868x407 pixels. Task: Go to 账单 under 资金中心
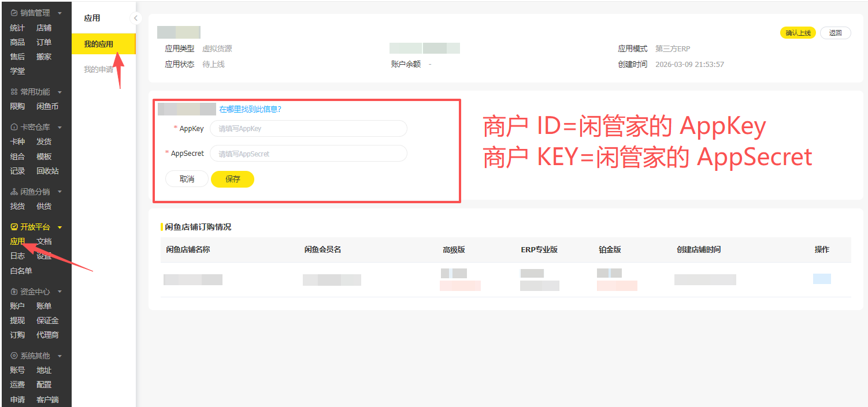pyautogui.click(x=44, y=306)
